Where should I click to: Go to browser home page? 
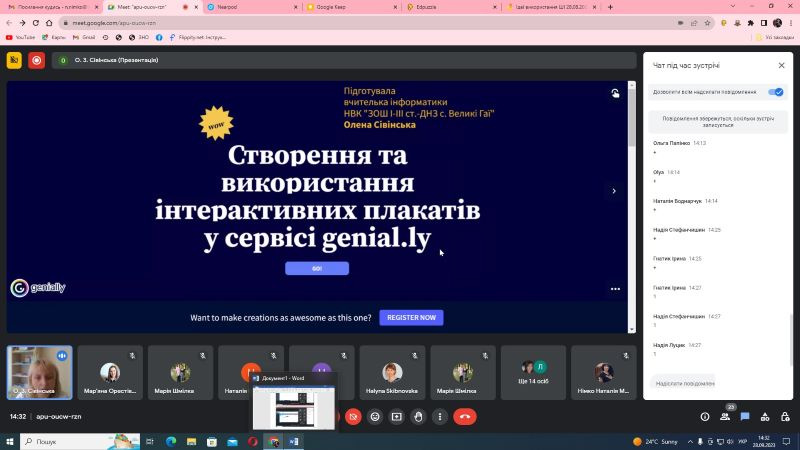(49, 23)
